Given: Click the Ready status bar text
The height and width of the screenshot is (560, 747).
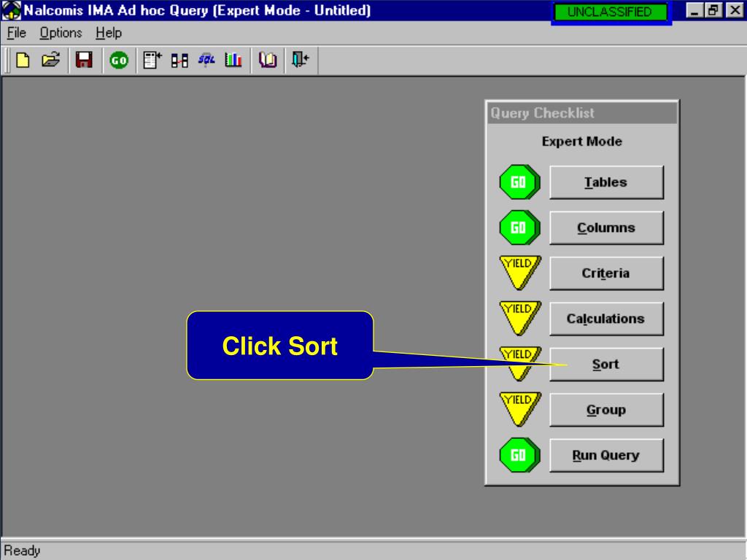Looking at the screenshot, I should point(23,551).
